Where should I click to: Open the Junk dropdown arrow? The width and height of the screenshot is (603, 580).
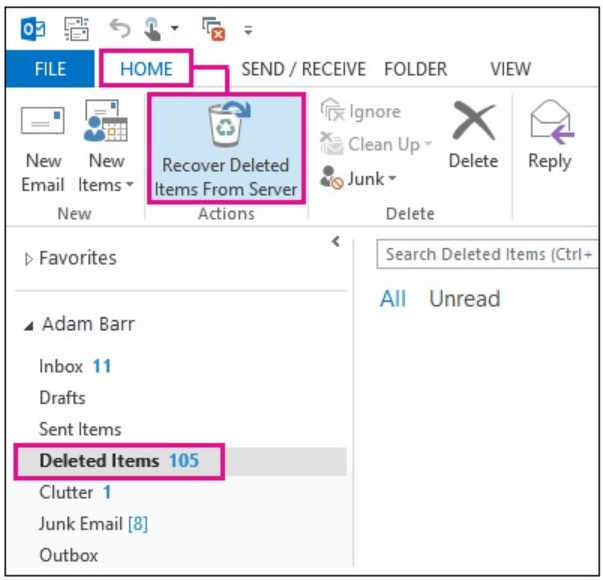392,178
